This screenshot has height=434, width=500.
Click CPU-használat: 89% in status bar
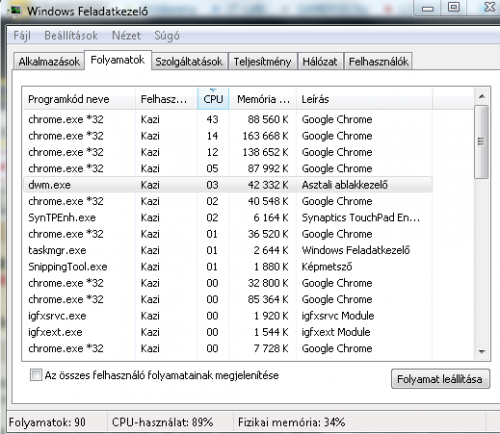pyautogui.click(x=162, y=422)
